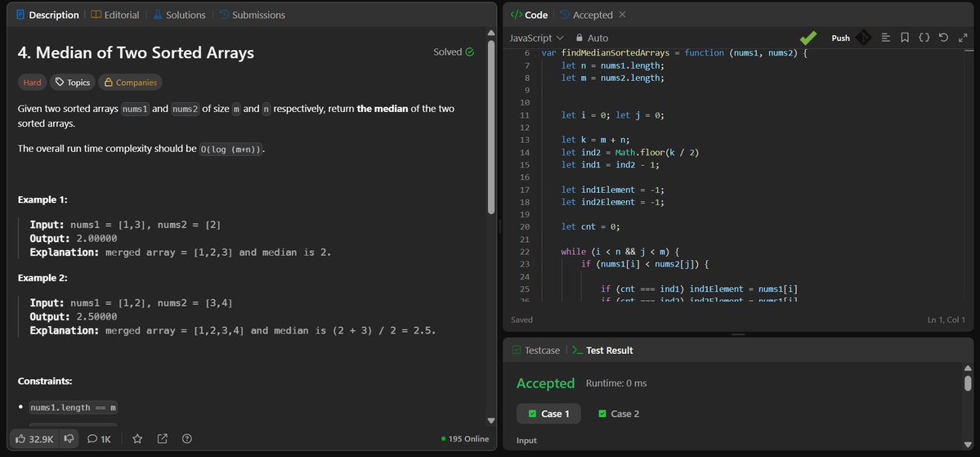Click the problem title Median of Two Sorted Arrays

[x=136, y=52]
